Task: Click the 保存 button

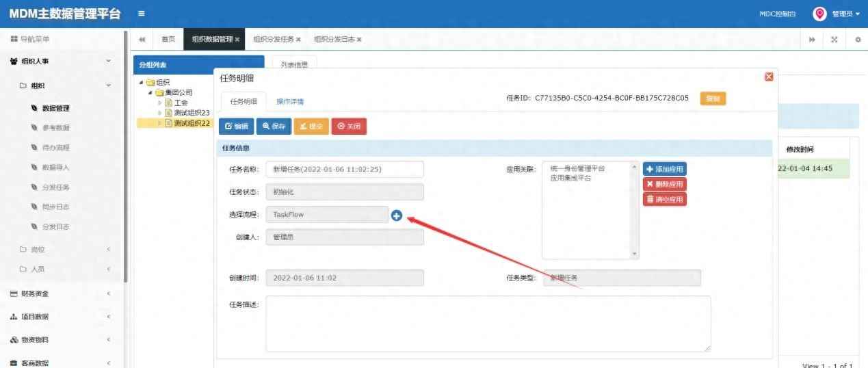Action: tap(274, 127)
